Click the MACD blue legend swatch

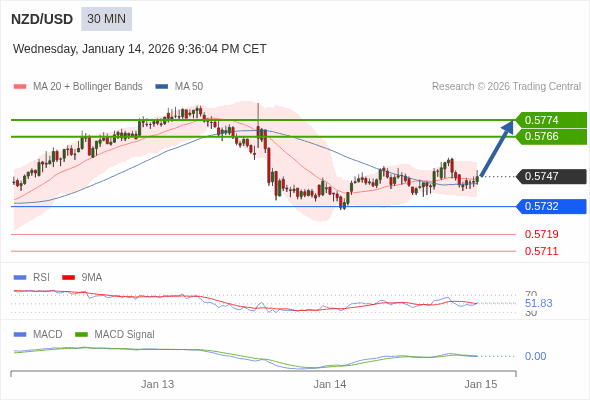pos(20,335)
